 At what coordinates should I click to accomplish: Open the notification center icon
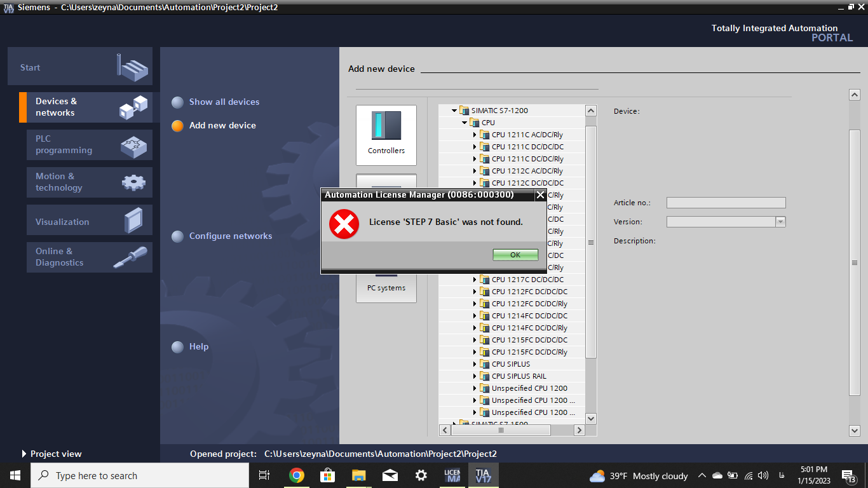click(848, 475)
